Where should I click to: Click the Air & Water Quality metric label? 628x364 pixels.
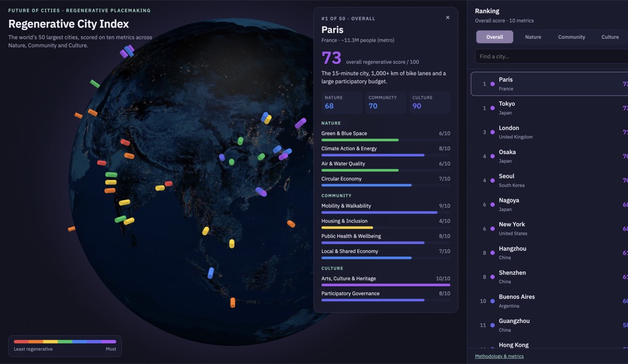[x=343, y=163]
